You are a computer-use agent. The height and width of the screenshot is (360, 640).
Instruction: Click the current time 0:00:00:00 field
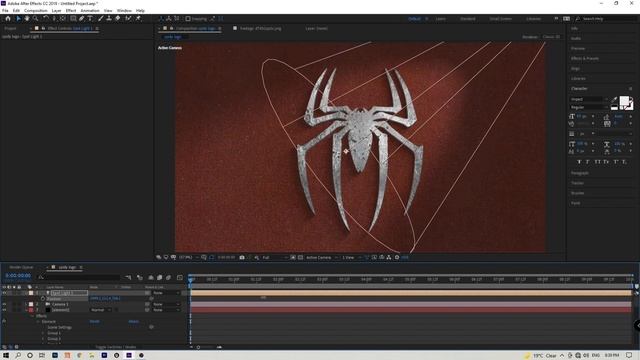click(18, 276)
